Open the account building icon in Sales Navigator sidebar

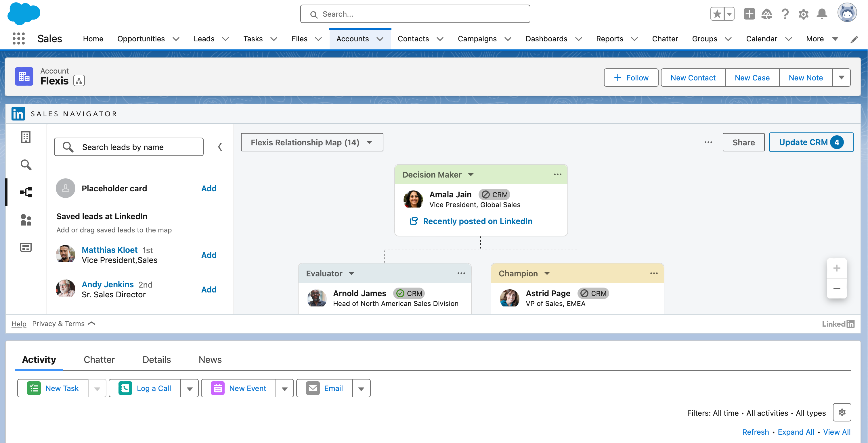pos(26,137)
